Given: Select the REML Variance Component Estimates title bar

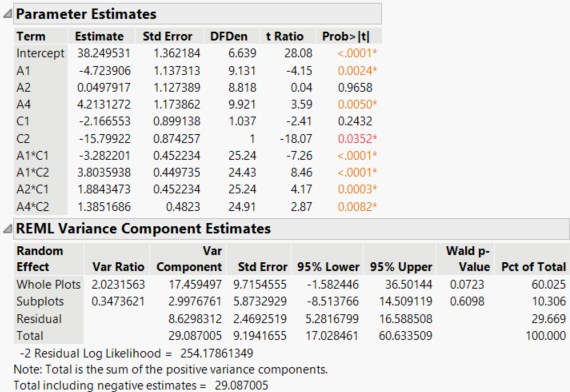Looking at the screenshot, I should (292, 229).
